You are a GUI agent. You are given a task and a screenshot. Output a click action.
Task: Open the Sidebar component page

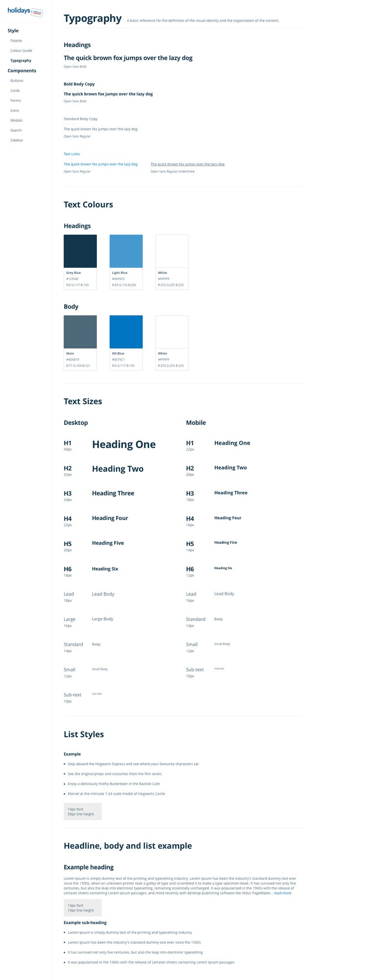17,140
